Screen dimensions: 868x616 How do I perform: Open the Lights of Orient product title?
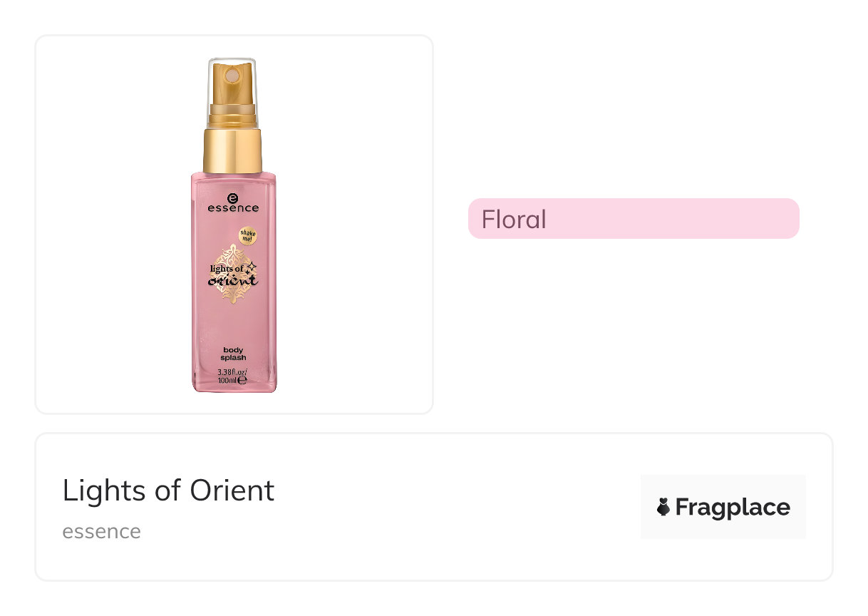[x=168, y=491]
